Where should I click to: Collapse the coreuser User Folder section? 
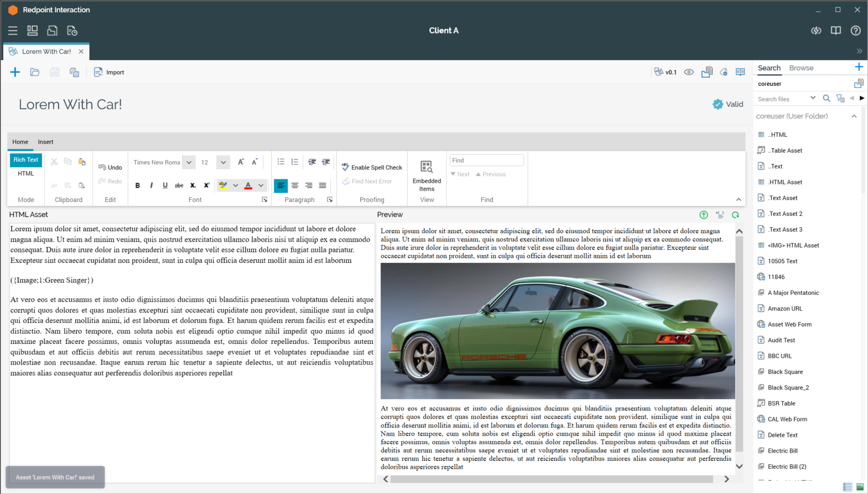point(854,116)
